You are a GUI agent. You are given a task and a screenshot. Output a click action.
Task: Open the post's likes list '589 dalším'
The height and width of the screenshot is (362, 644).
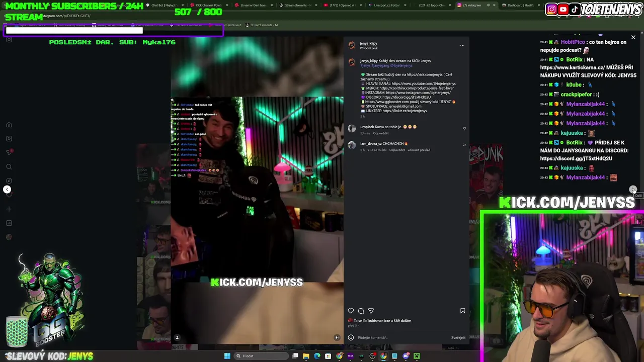point(402,321)
